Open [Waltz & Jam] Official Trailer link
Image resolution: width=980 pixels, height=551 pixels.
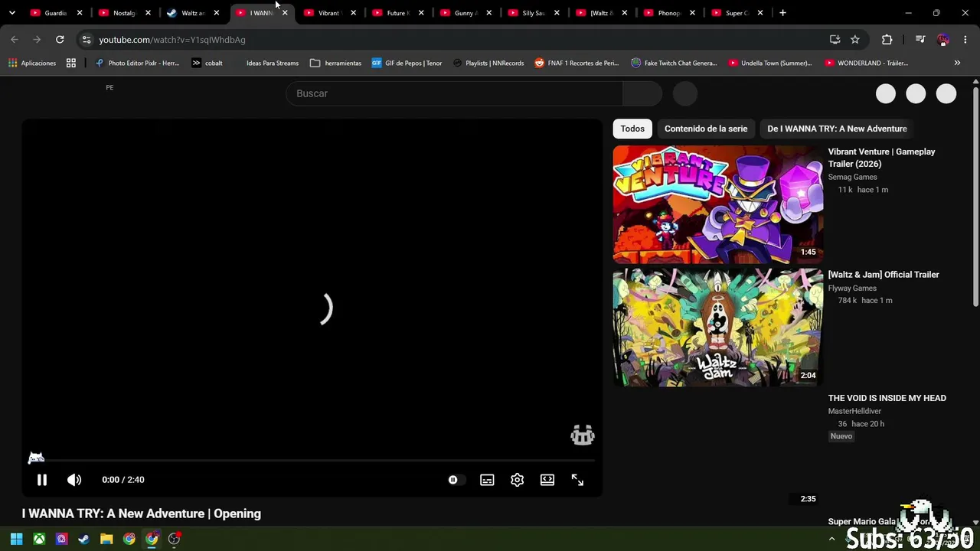(x=884, y=275)
